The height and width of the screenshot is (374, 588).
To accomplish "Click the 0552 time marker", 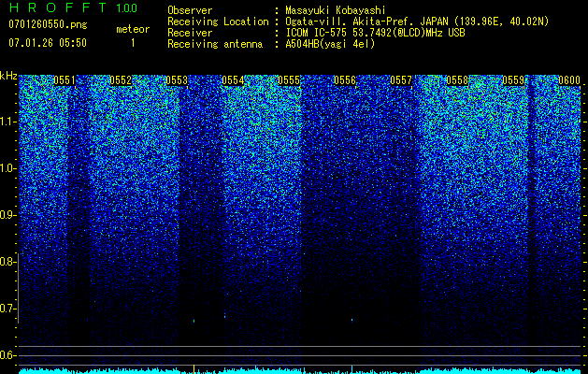I will [121, 80].
